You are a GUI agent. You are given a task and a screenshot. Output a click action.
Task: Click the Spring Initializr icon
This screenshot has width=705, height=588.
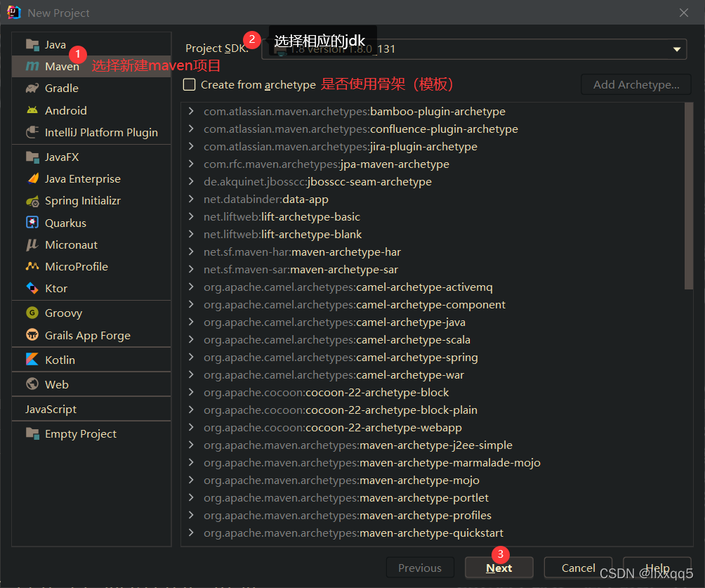click(x=32, y=201)
